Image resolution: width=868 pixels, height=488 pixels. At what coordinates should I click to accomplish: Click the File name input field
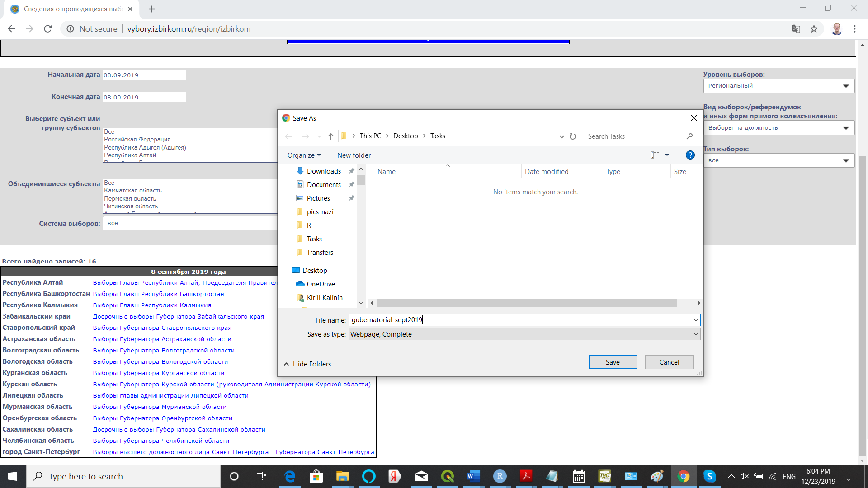tap(520, 320)
